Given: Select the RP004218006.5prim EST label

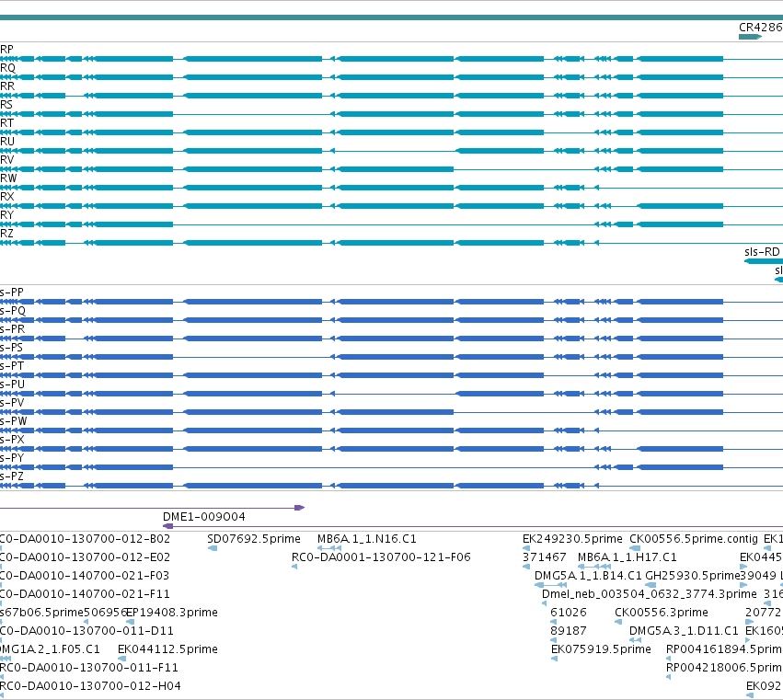Looking at the screenshot, I should (x=724, y=668).
